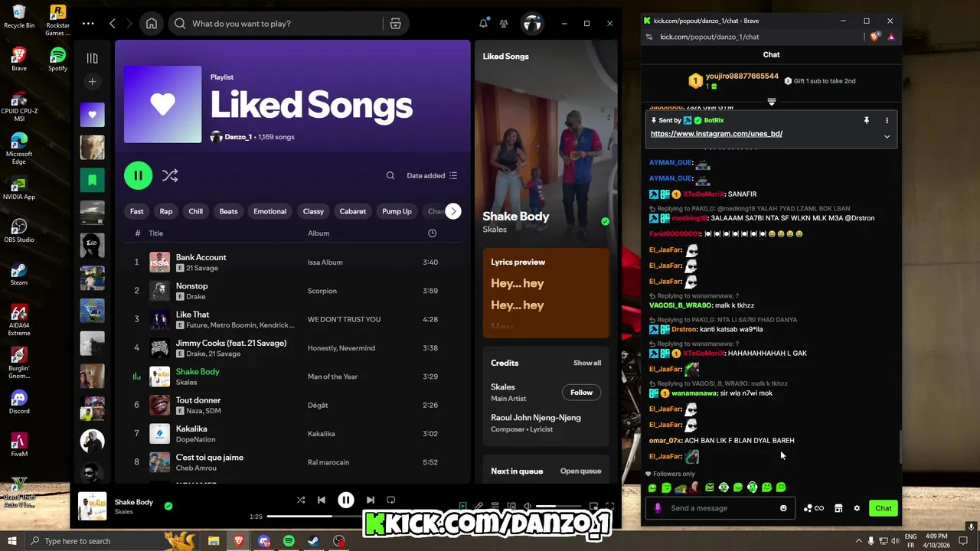980x551 pixels.
Task: Expand more genre filters with the arrow
Action: 453,211
